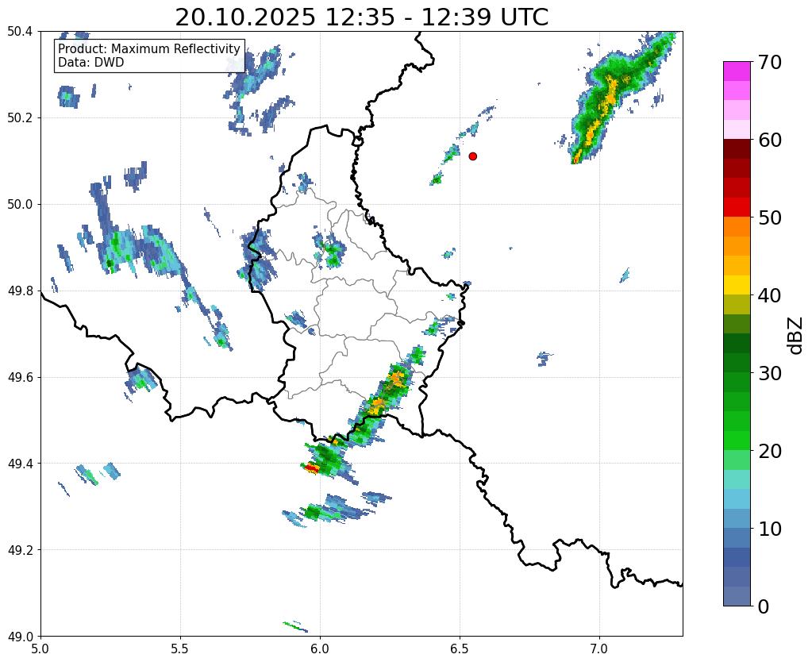Select the 'Product: Maximum Reflectivity' label
The image size is (812, 662).
(x=149, y=48)
